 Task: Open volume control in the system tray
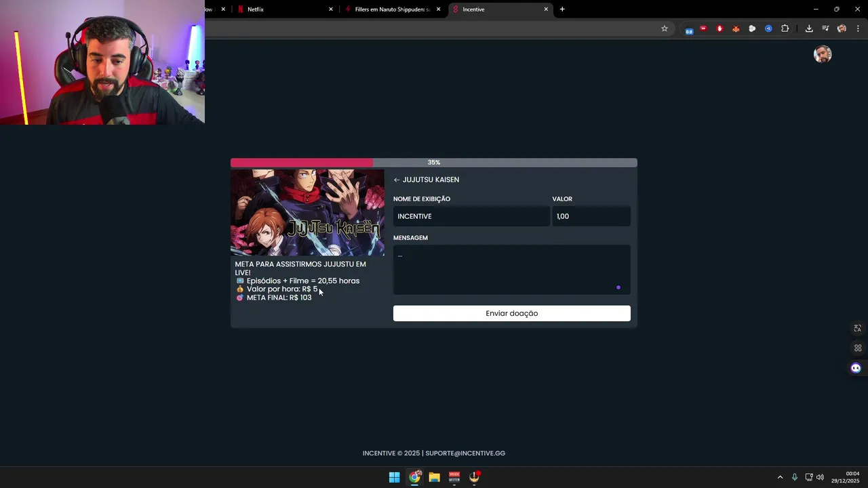tap(820, 477)
